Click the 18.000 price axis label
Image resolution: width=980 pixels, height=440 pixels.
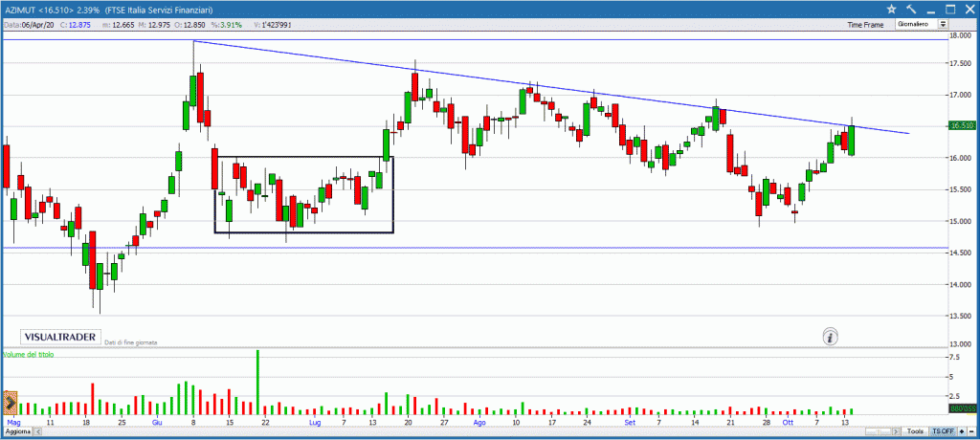click(x=960, y=36)
